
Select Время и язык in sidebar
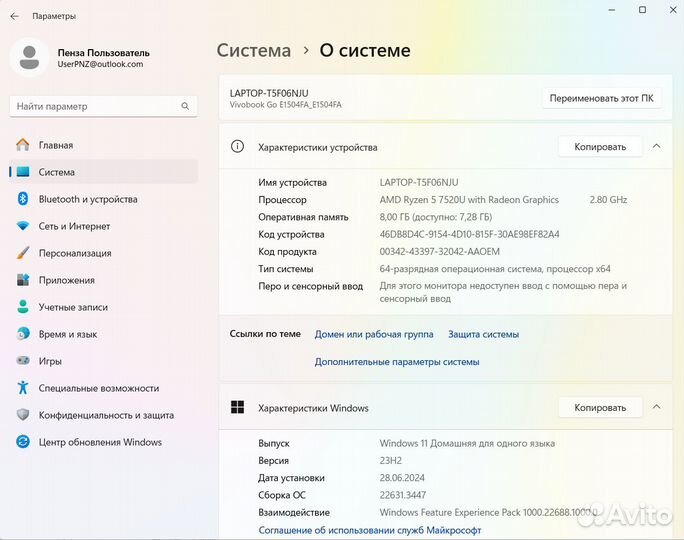[x=67, y=334]
